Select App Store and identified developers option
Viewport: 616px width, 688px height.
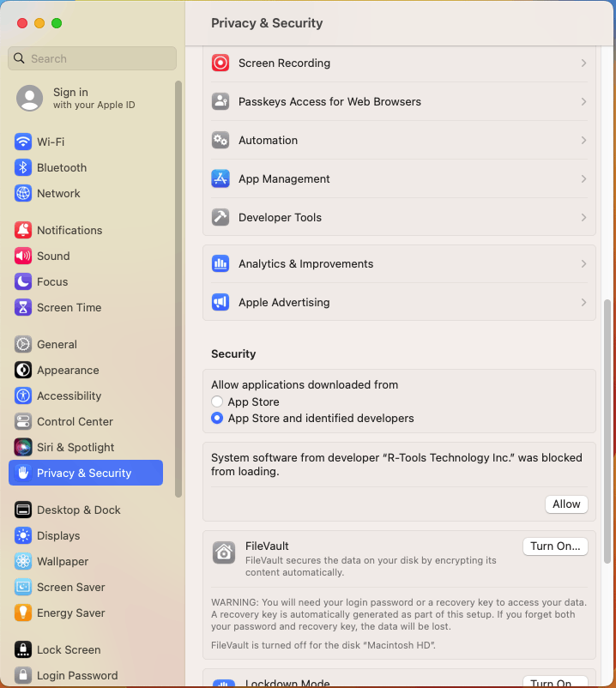point(217,418)
